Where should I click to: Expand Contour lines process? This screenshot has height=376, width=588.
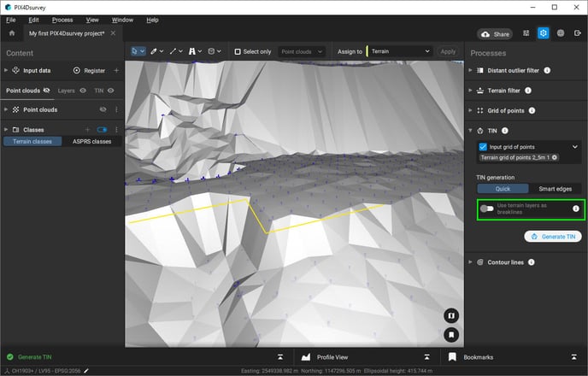point(470,262)
